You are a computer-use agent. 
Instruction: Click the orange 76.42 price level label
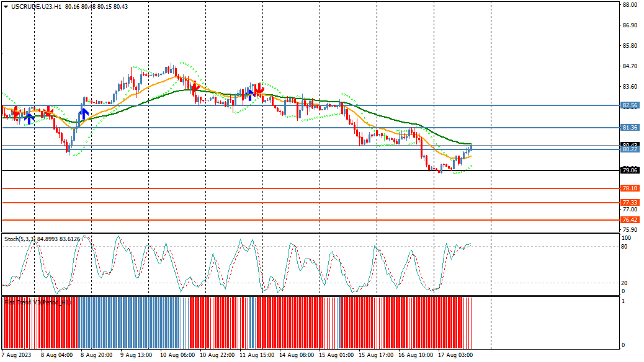coord(630,220)
